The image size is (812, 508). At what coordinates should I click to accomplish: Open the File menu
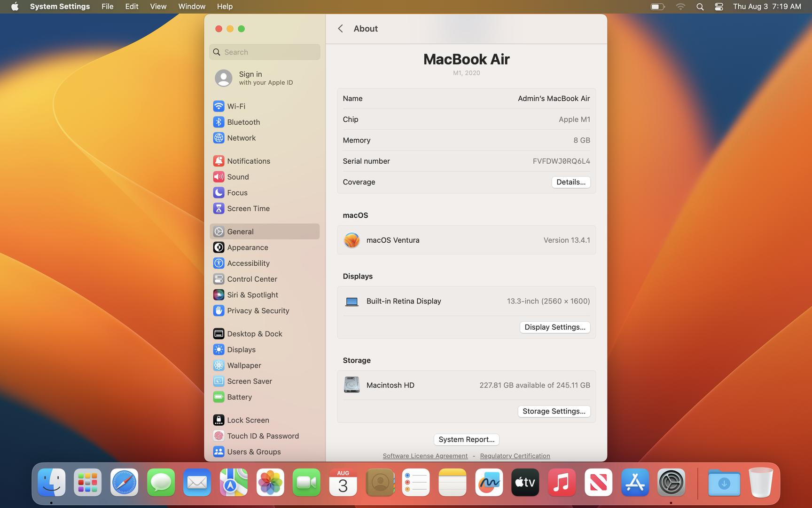(108, 7)
